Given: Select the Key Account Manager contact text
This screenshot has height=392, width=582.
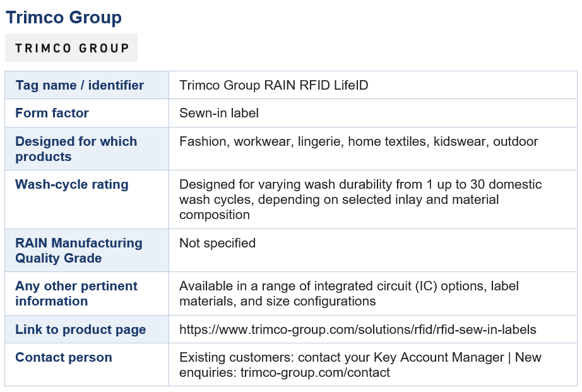Looking at the screenshot, I should (x=360, y=364).
